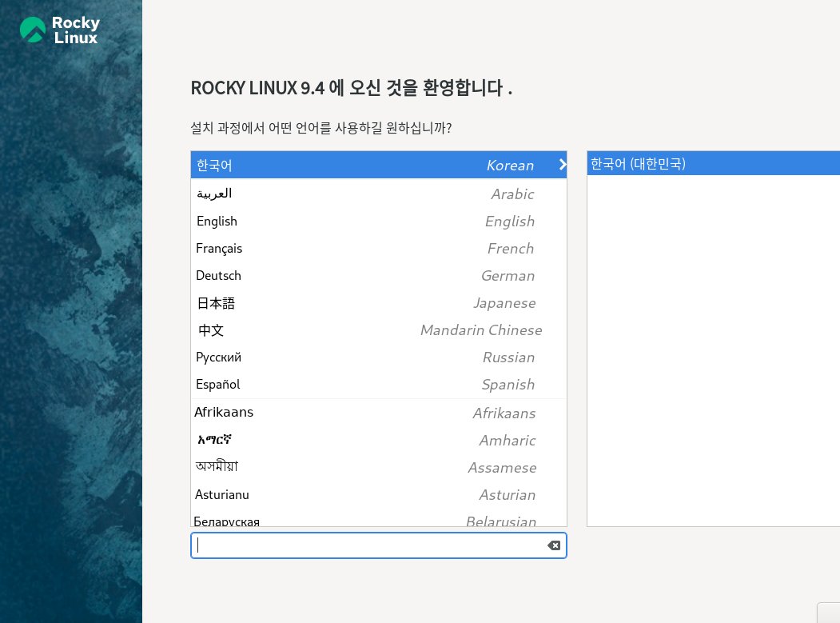Click the Rocky Linux logo
The height and width of the screenshot is (623, 840).
[x=59, y=30]
